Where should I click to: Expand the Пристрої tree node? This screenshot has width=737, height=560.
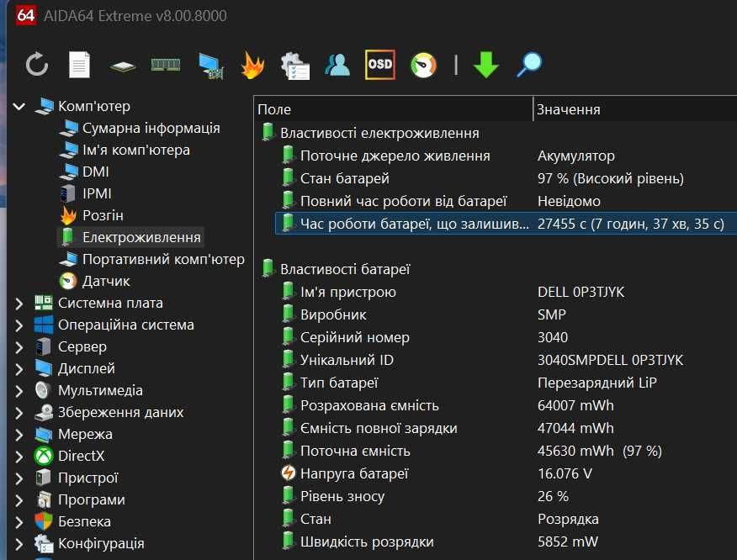pyautogui.click(x=19, y=478)
